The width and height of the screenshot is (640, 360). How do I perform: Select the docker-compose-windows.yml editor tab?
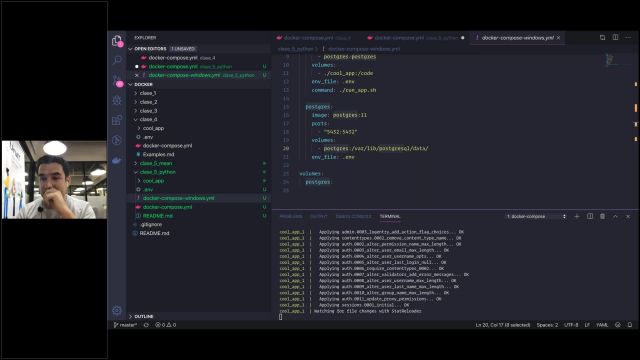click(517, 38)
